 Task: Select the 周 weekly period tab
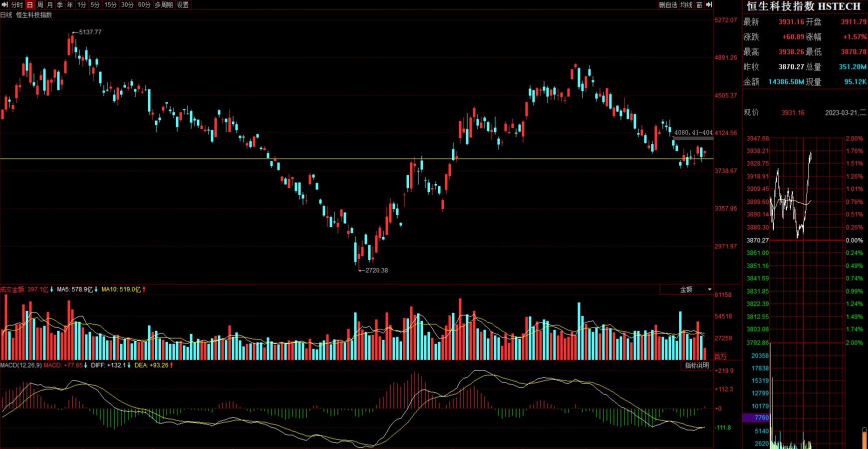(40, 4)
